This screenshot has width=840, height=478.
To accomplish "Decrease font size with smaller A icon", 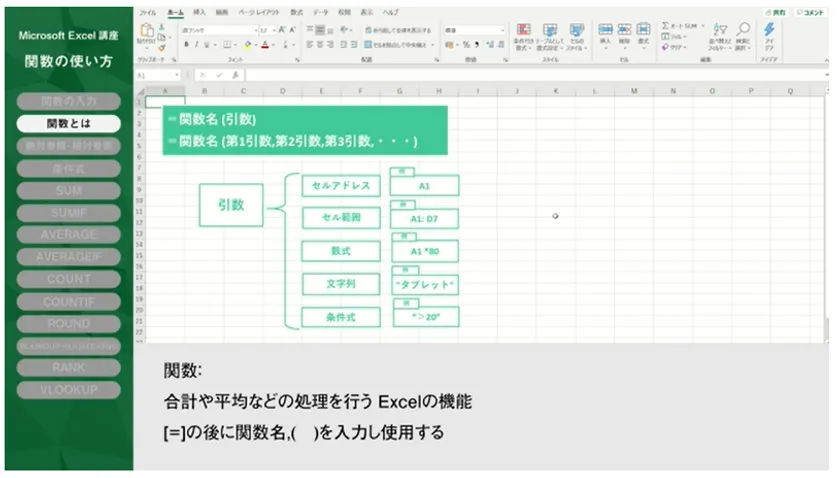I will 292,30.
